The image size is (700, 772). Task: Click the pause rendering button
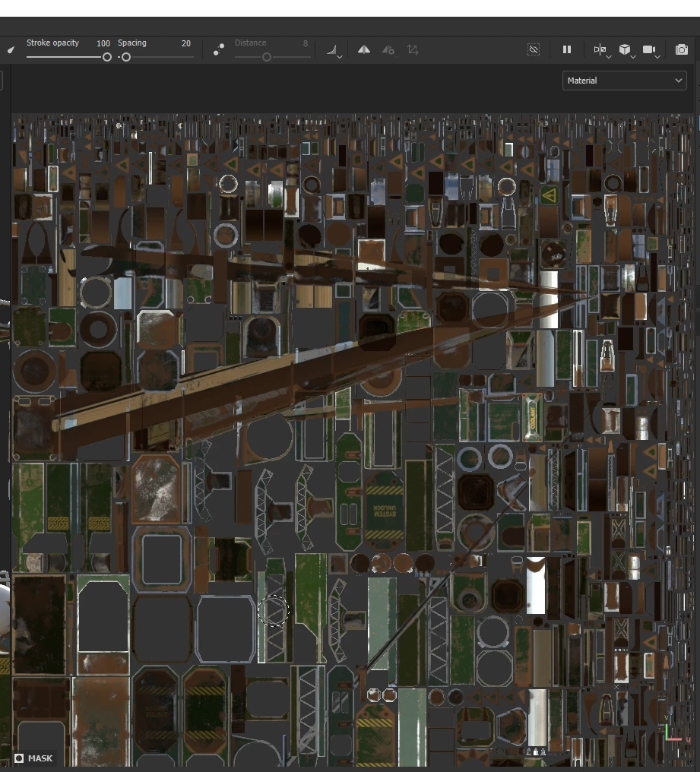[567, 49]
